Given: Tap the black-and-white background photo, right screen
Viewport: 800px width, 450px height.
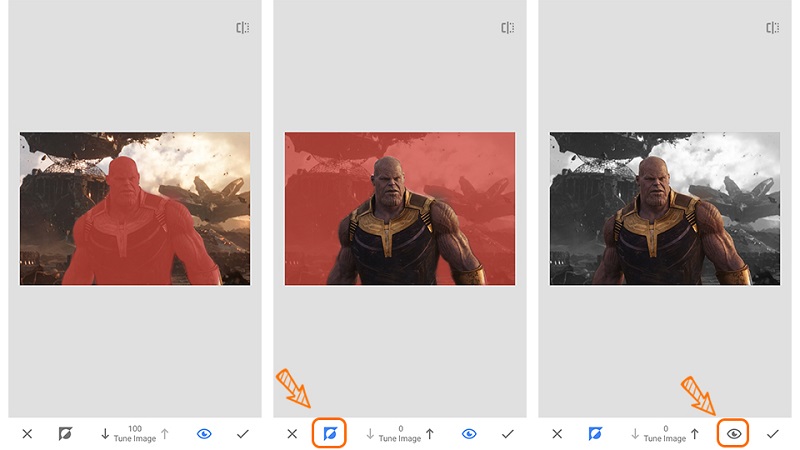Looking at the screenshot, I should pos(665,209).
